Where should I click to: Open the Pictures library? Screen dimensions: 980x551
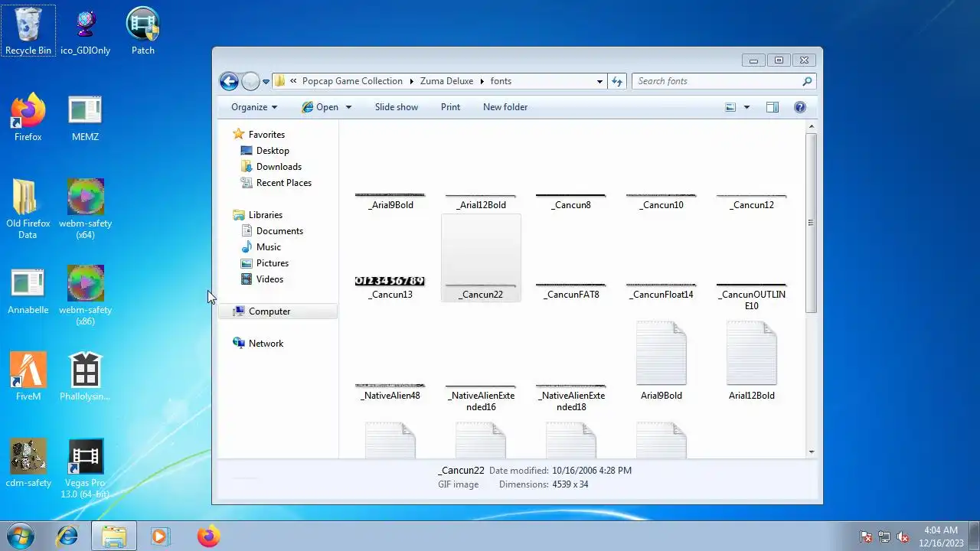pos(273,263)
